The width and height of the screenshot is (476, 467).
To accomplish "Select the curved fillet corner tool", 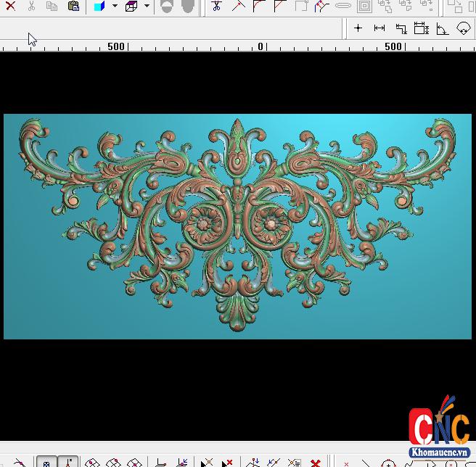I will [x=259, y=7].
